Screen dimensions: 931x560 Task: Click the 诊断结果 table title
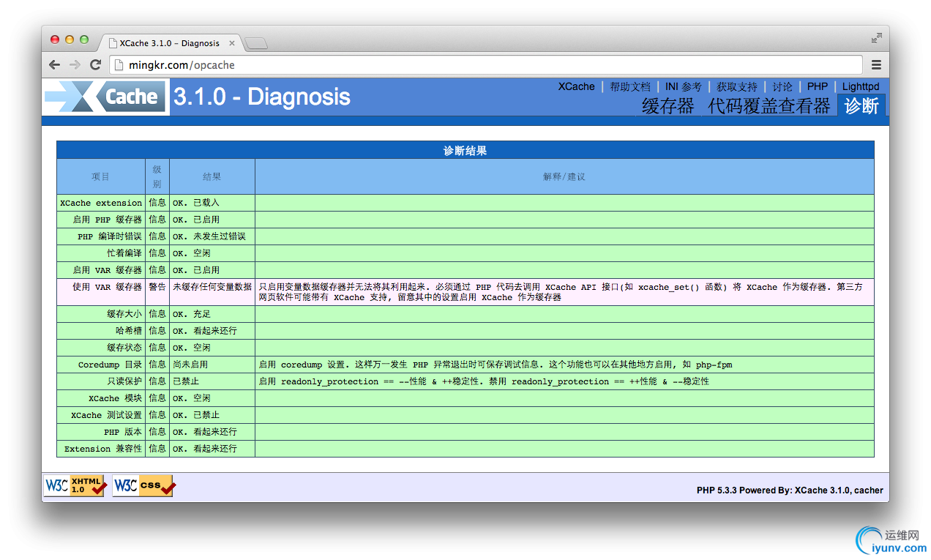pyautogui.click(x=465, y=150)
